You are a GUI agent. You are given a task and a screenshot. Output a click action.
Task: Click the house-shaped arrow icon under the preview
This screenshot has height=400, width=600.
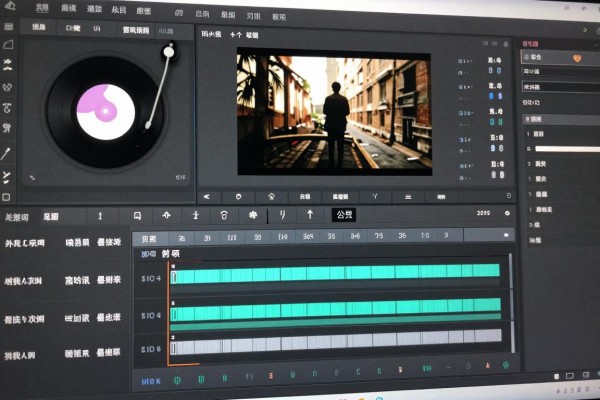tap(271, 196)
